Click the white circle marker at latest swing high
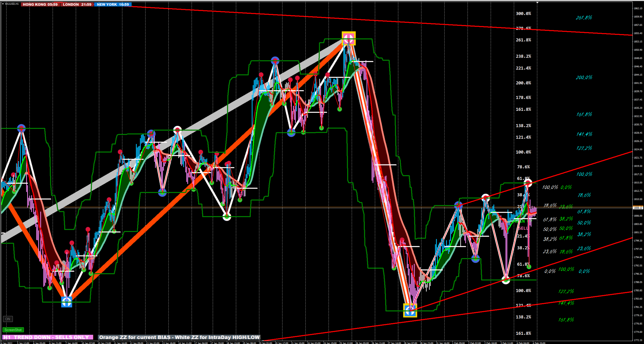The image size is (644, 344). click(528, 183)
